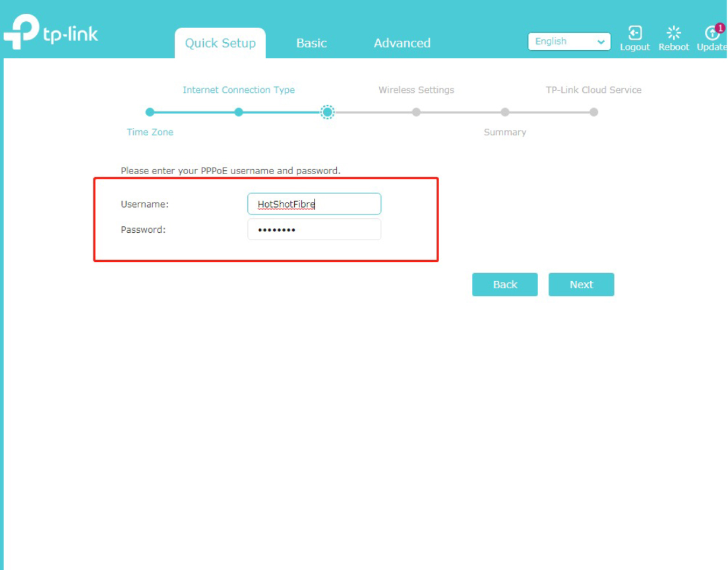Open the English language dropdown
Viewport: 728px width, 570px height.
click(569, 42)
